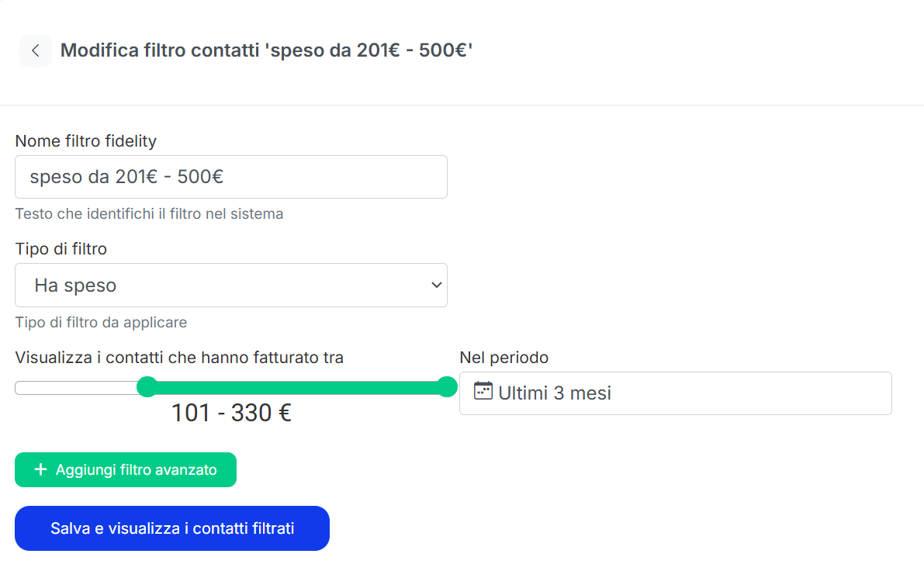Click the Nel periodo label
This screenshot has width=924, height=578.
[504, 358]
